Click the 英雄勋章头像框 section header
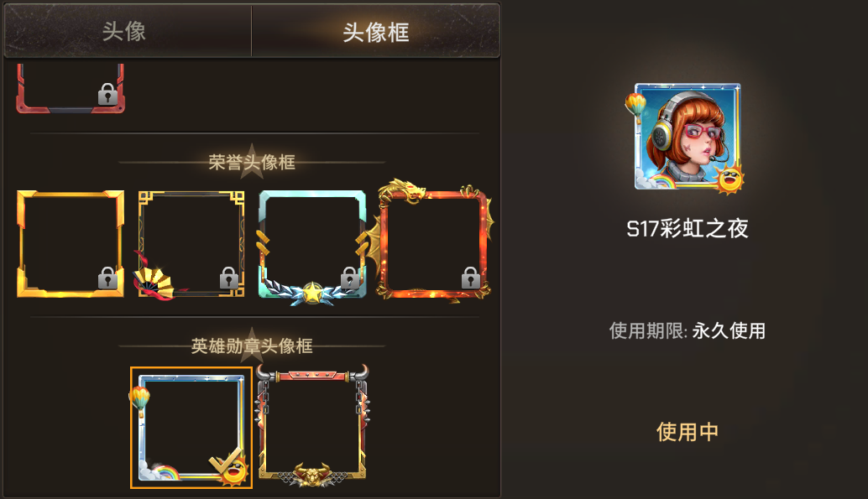868x499 pixels. pyautogui.click(x=252, y=346)
